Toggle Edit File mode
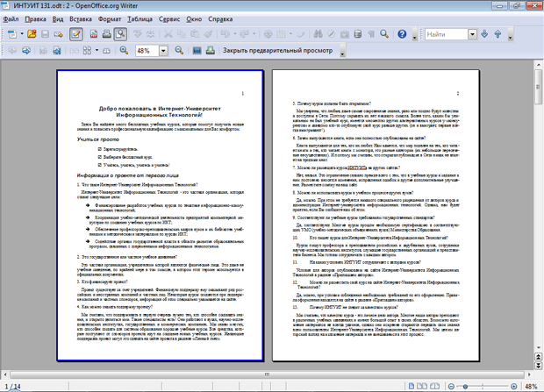Viewport: 544px width, 392px height. [76, 35]
